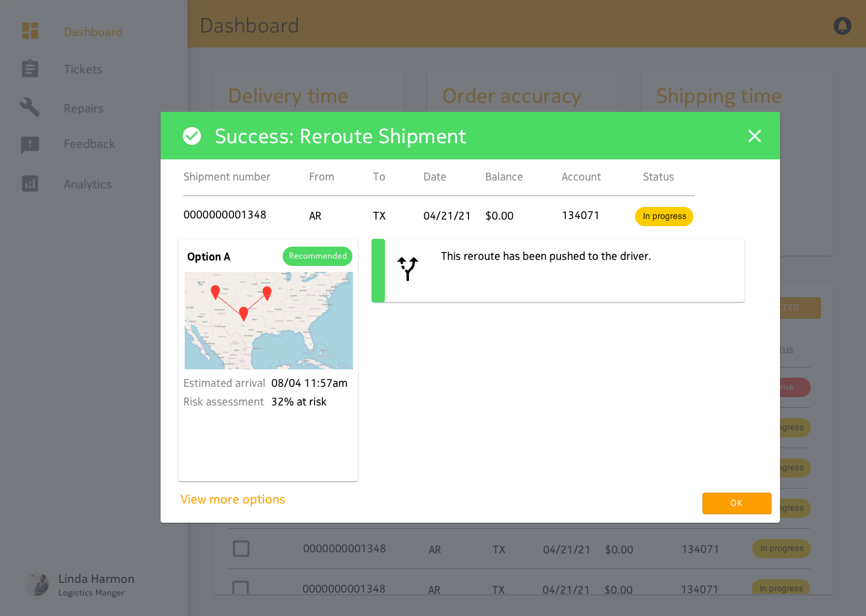The width and height of the screenshot is (866, 616).
Task: Click the Shipping time card heading
Action: (719, 96)
